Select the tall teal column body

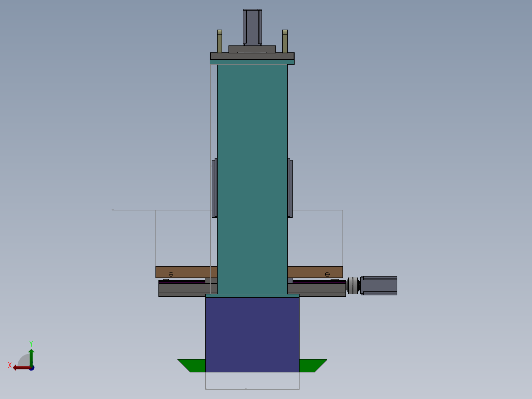[x=252, y=179]
